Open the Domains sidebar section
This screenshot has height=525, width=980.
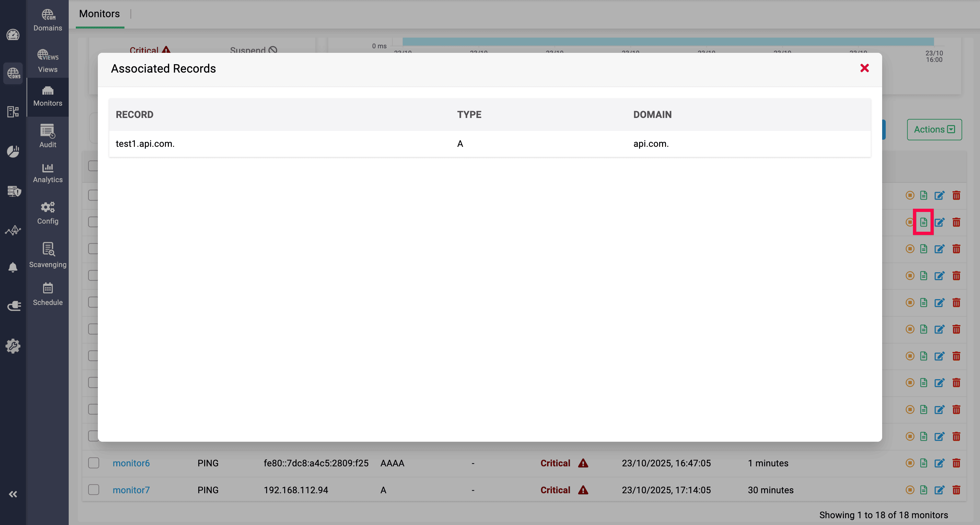tap(48, 20)
